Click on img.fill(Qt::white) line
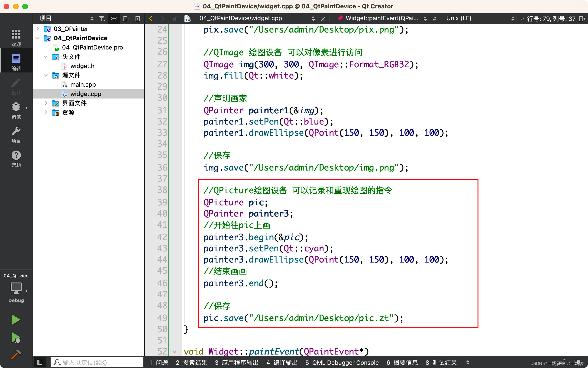This screenshot has height=368, width=588. (253, 76)
